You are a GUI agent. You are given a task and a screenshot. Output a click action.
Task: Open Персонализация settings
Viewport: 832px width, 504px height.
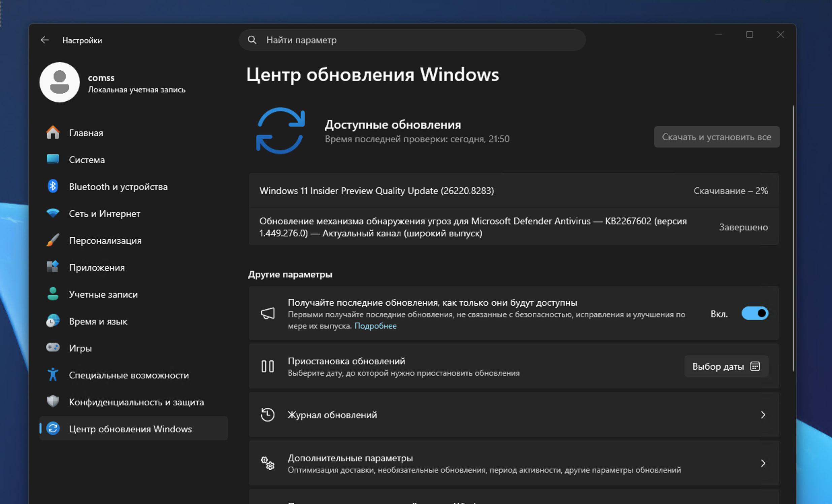pyautogui.click(x=134, y=240)
